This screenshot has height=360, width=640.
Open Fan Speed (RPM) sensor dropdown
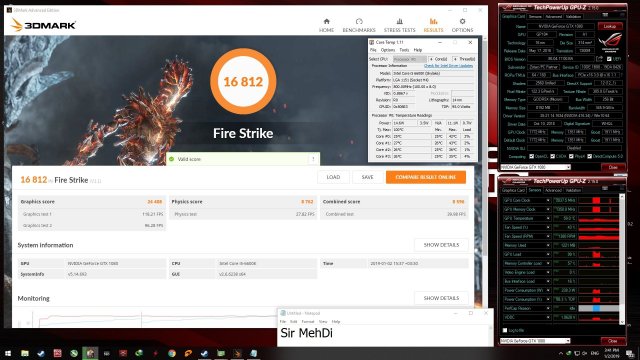[x=548, y=236]
